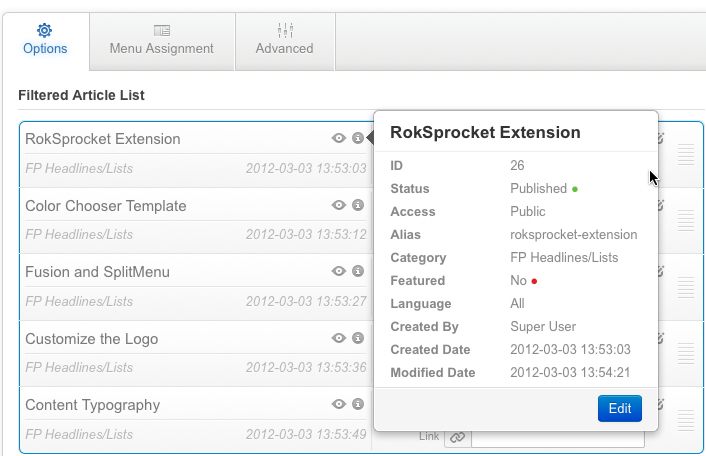Image resolution: width=706 pixels, height=456 pixels.
Task: Select the Content Typography article title
Action: pyautogui.click(x=93, y=405)
